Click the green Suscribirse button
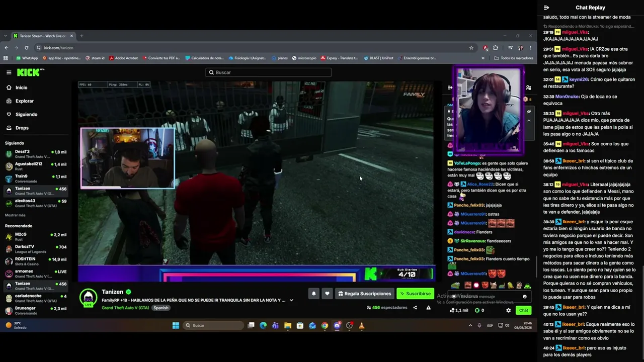The image size is (644, 362). (416, 294)
